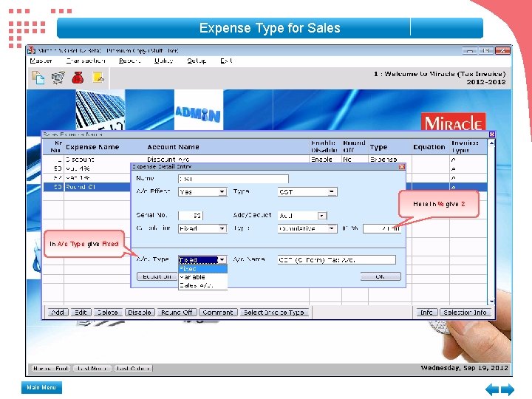Open the Utility menu
The image size is (532, 399).
(163, 61)
